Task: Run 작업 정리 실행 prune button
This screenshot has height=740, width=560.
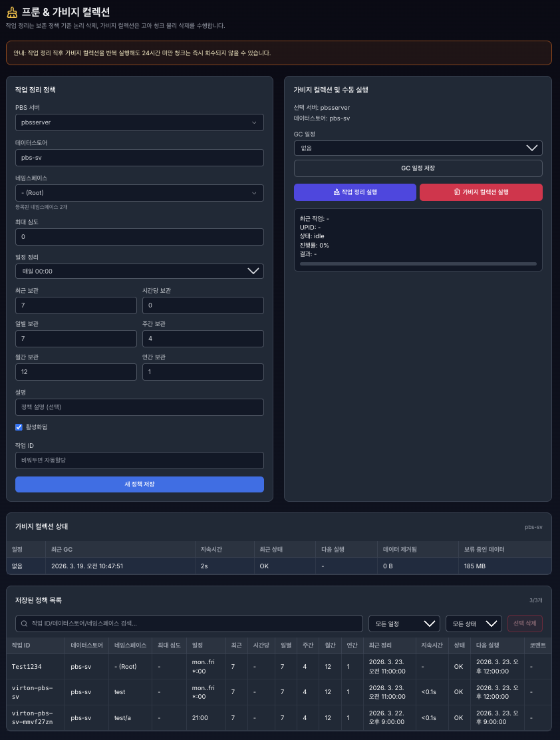Action: pyautogui.click(x=354, y=192)
